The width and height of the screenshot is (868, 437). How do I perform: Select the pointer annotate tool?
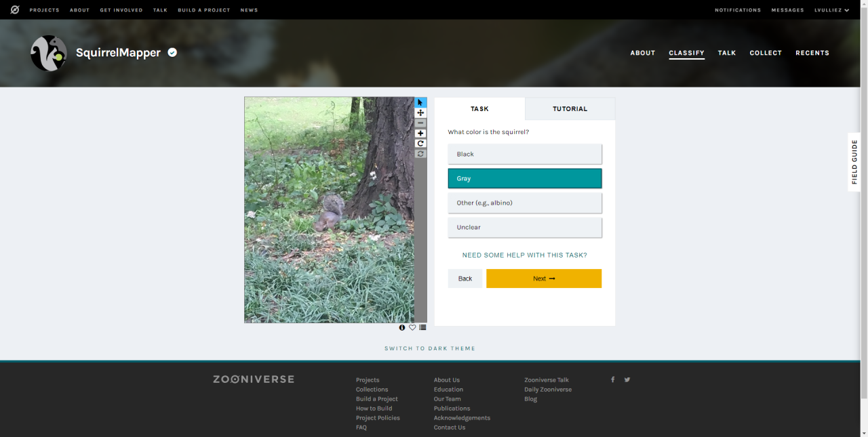(420, 103)
